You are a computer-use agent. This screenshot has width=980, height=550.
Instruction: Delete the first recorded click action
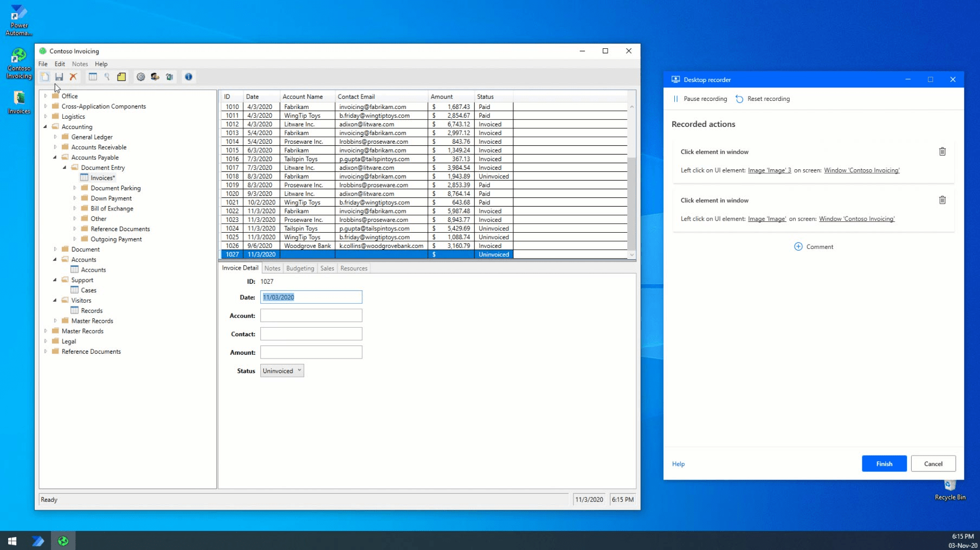pyautogui.click(x=942, y=152)
